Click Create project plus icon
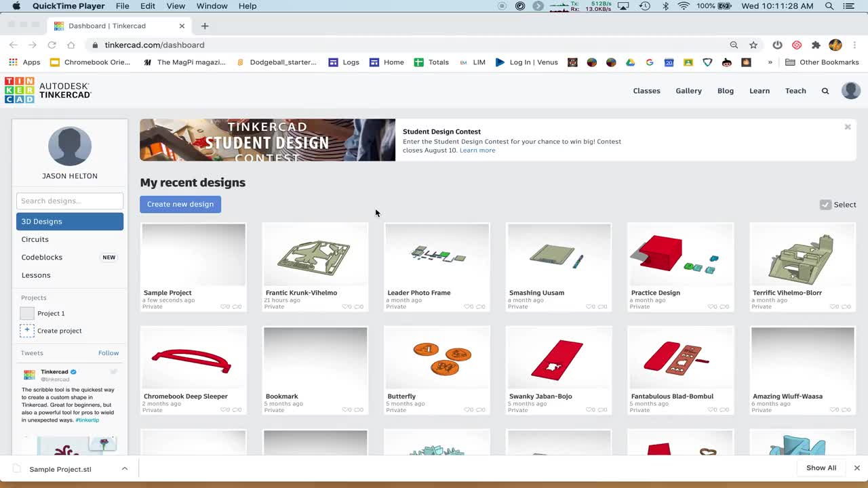868x488 pixels. coord(27,331)
